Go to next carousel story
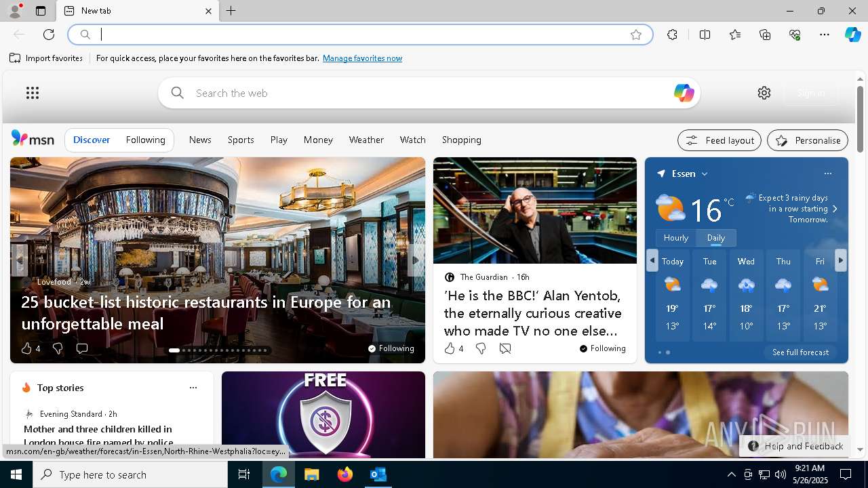This screenshot has width=868, height=488. (416, 260)
